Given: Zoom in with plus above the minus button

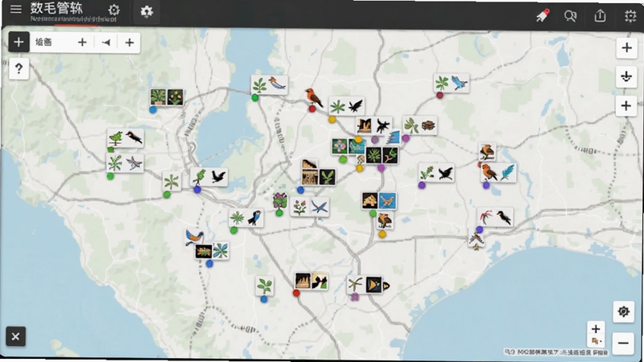Looking at the screenshot, I should [x=596, y=328].
